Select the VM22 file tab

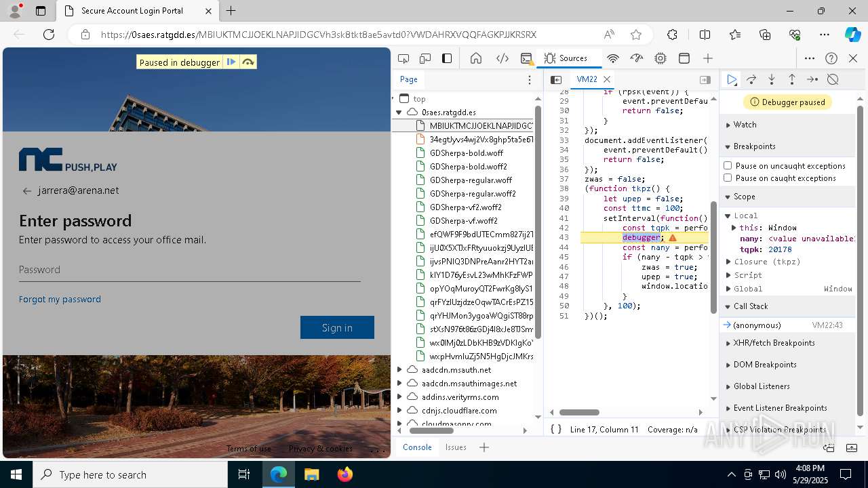tap(587, 80)
